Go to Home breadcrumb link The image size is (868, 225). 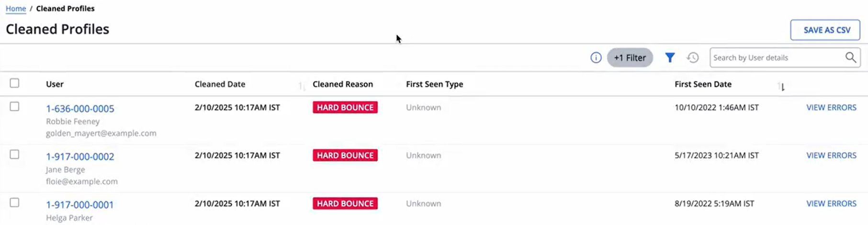[16, 9]
